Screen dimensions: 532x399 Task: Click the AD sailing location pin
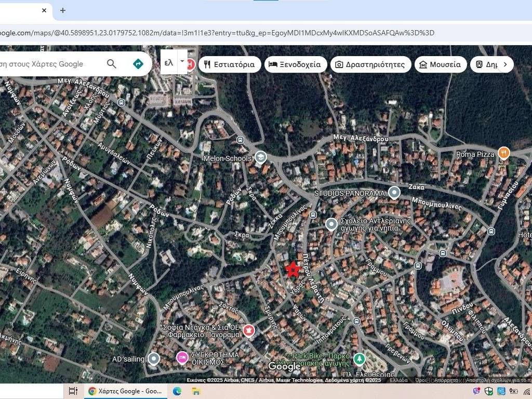point(153,358)
